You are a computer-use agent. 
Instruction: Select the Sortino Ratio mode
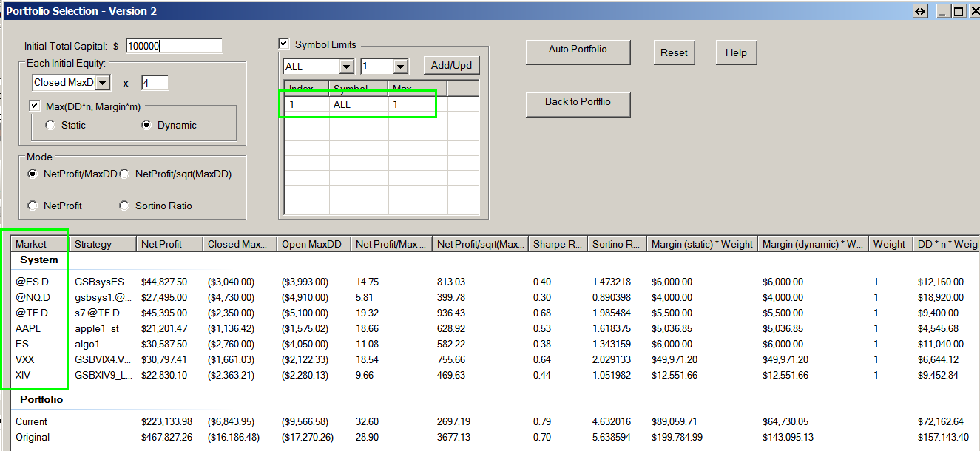[124, 206]
